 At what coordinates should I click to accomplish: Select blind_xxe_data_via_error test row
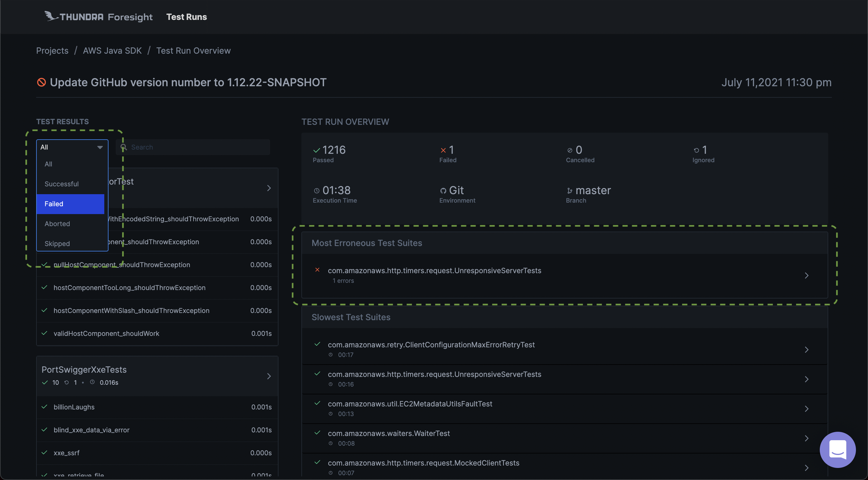coord(157,430)
